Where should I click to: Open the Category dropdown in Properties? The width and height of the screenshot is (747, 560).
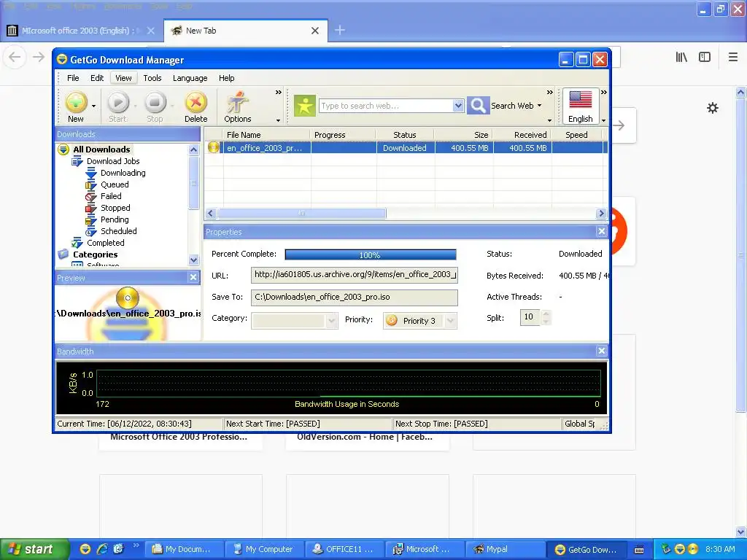(332, 321)
